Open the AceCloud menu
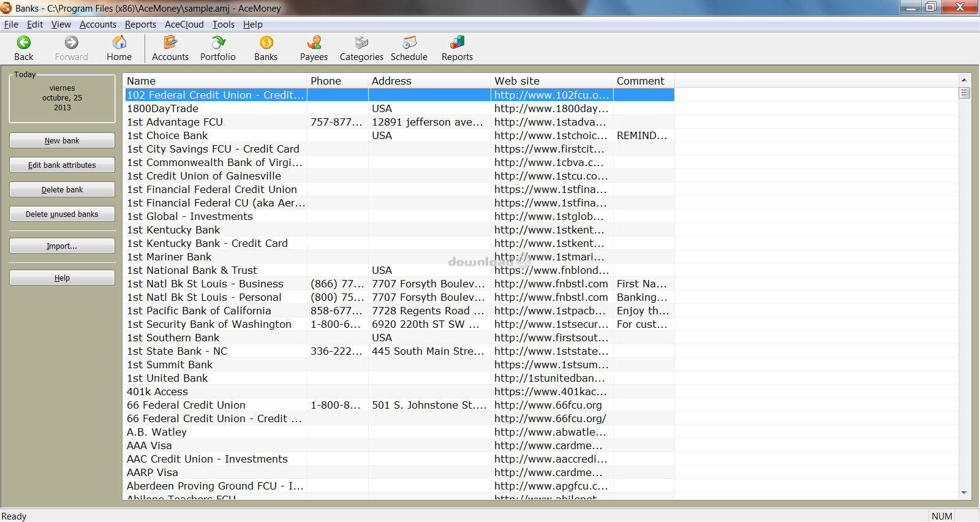Screen dimensions: 980x522 (184, 25)
